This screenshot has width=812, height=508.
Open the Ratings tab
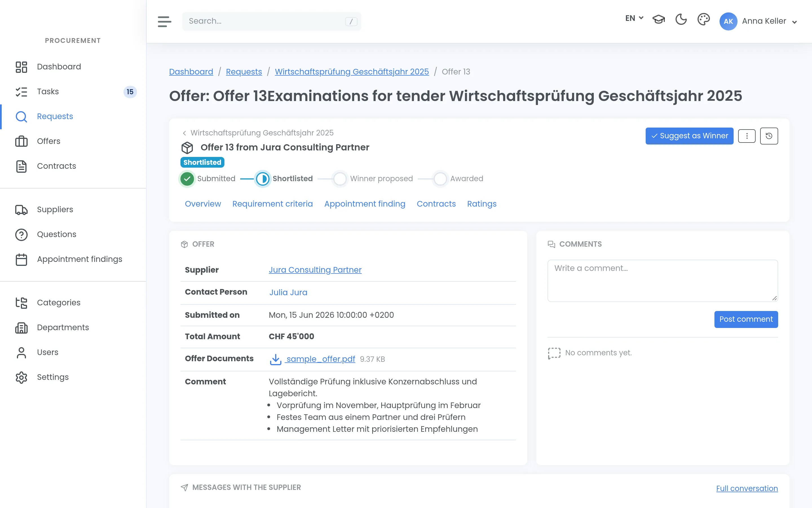point(482,204)
